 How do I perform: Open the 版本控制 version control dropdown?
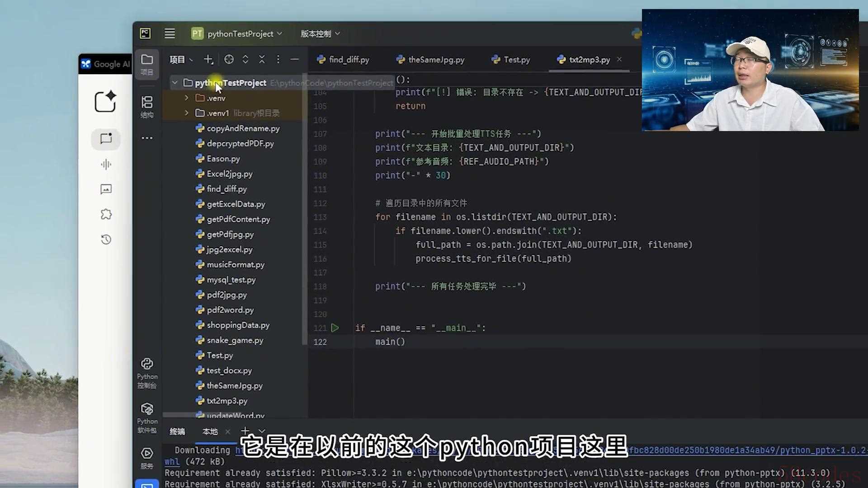(320, 33)
